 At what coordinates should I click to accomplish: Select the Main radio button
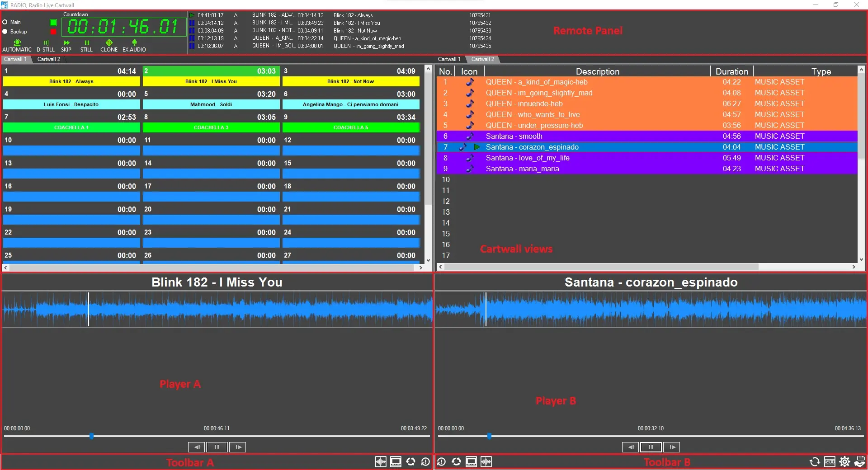[5, 22]
